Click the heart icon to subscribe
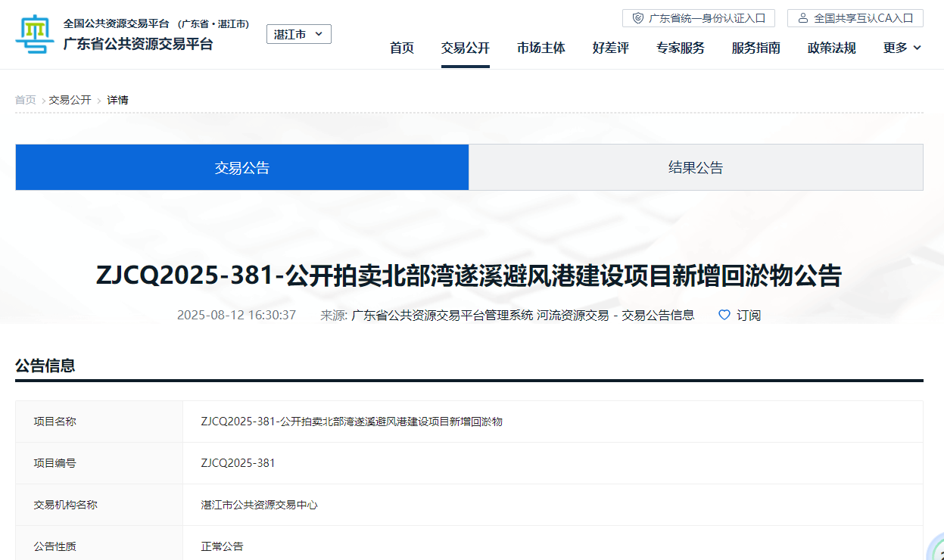This screenshot has height=560, width=944. coord(724,315)
